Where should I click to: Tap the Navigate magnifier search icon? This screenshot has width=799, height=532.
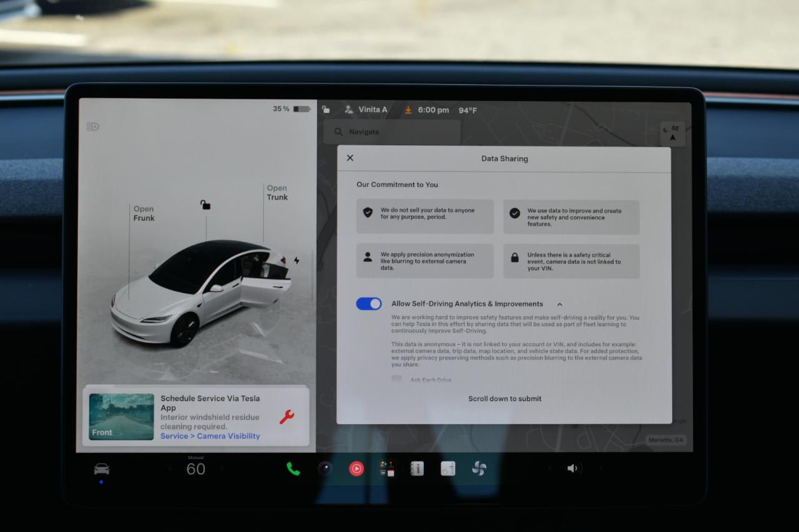(x=338, y=132)
